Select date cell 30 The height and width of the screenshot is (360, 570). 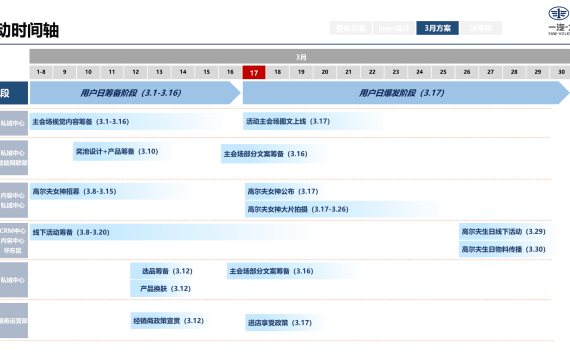click(x=561, y=72)
